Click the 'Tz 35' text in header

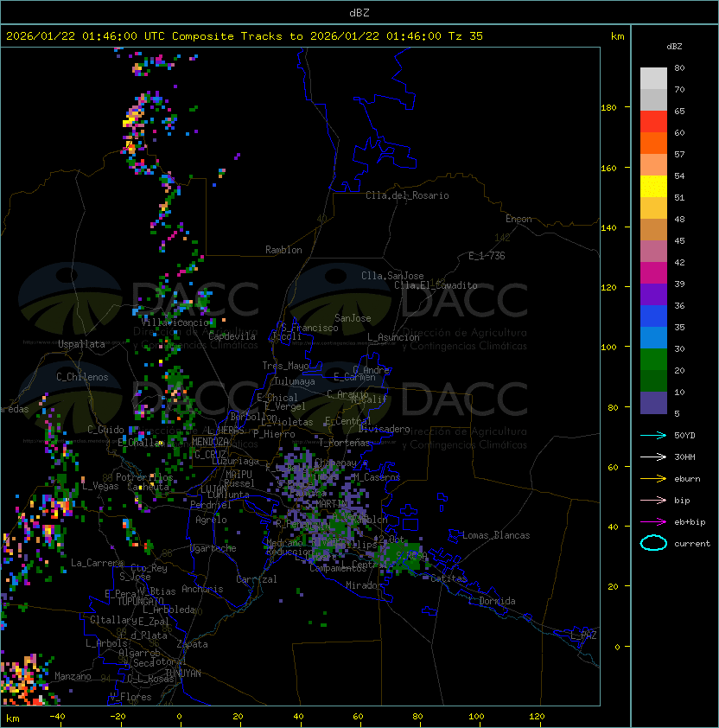tap(466, 36)
